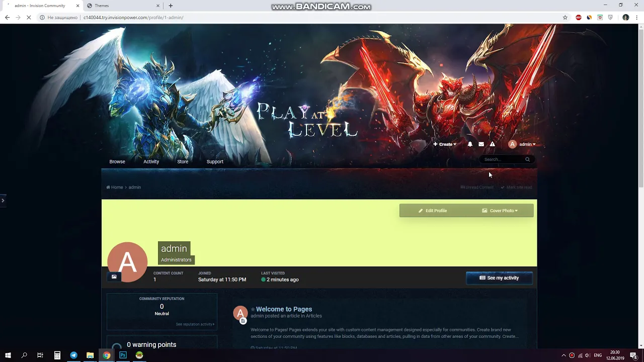Close the Themes tab
644x362 pixels.
[x=158, y=6]
